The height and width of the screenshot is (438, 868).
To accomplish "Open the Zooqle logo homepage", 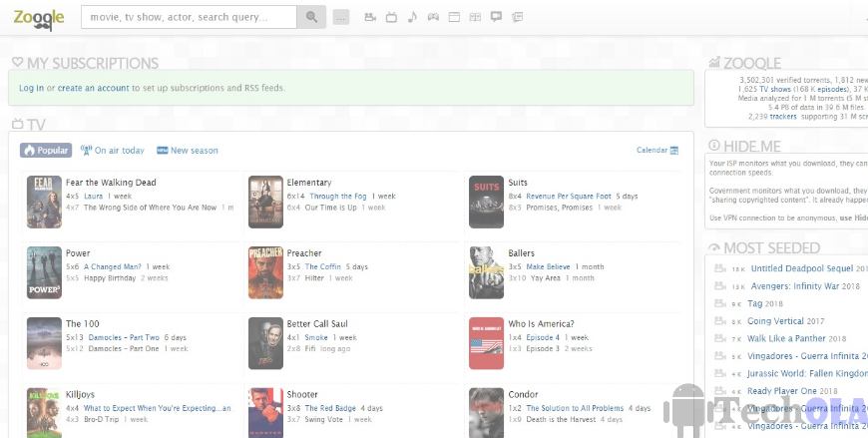I will click(x=39, y=19).
